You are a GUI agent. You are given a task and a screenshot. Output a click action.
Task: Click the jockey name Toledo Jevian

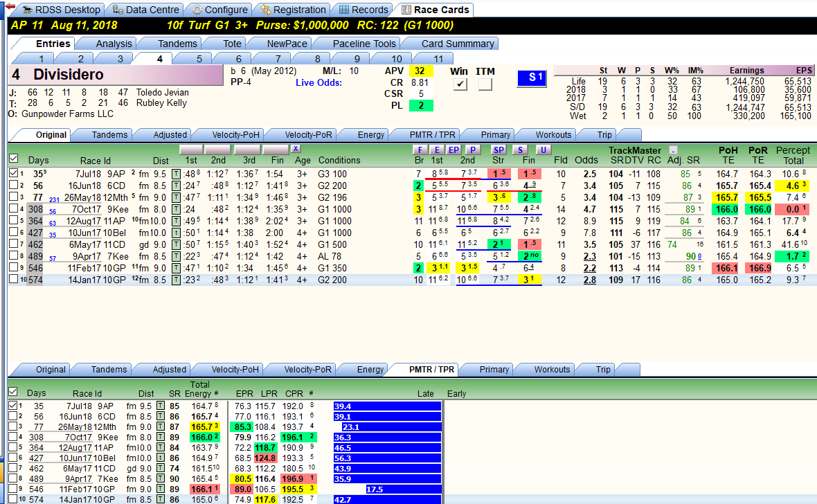tap(163, 93)
